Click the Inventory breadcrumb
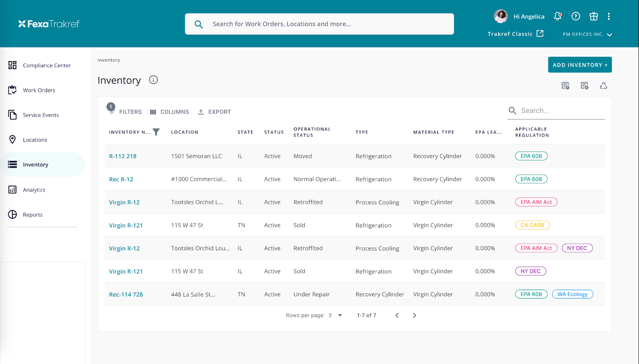The height and width of the screenshot is (364, 639). [109, 60]
